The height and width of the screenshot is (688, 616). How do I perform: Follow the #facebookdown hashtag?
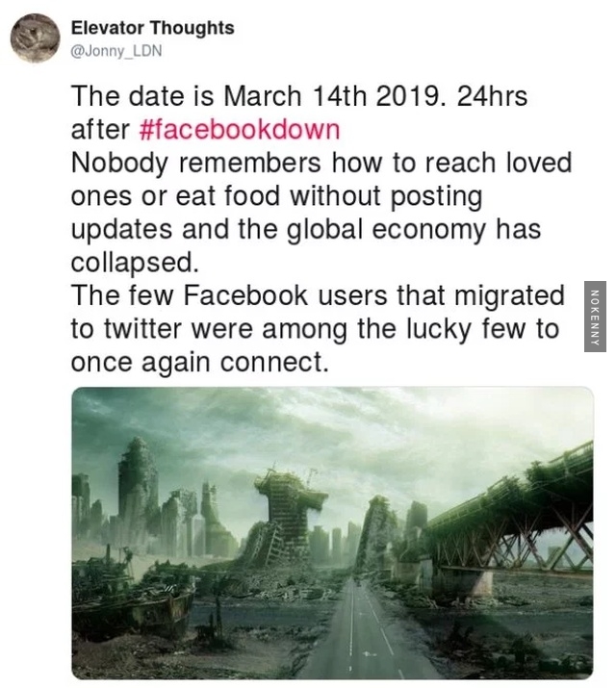pyautogui.click(x=240, y=130)
